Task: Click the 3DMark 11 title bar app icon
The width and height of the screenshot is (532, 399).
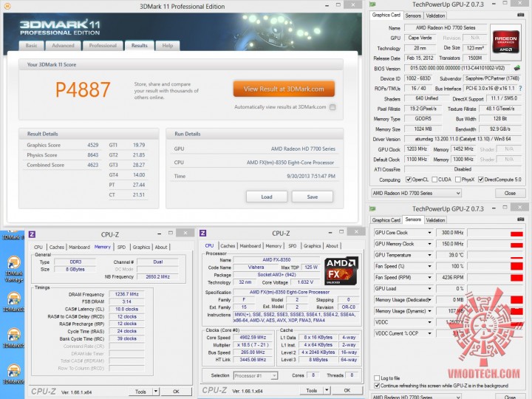Action: tap(7, 6)
